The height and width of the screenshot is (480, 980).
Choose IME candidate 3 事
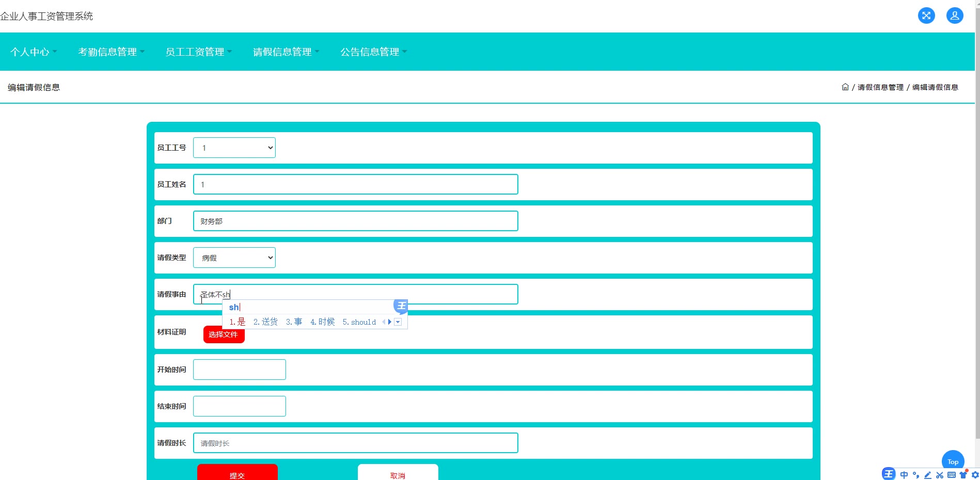pyautogui.click(x=294, y=322)
